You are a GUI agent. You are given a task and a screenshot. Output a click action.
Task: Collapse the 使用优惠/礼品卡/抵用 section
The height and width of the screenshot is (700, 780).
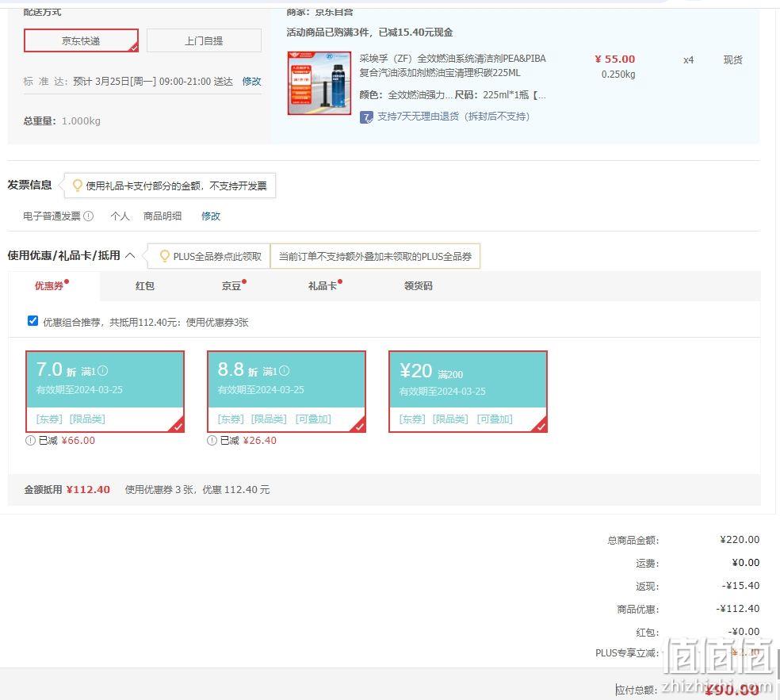click(130, 255)
